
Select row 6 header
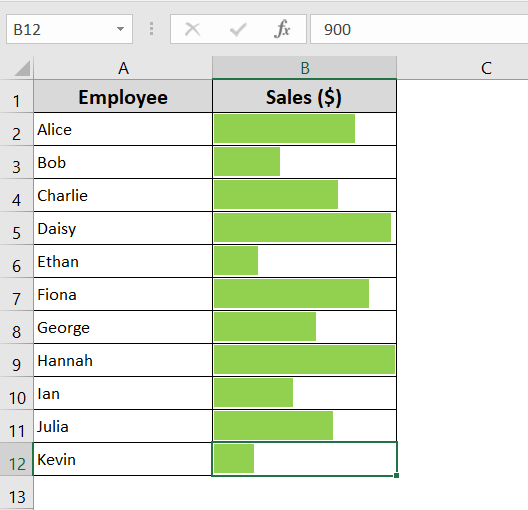pyautogui.click(x=16, y=261)
